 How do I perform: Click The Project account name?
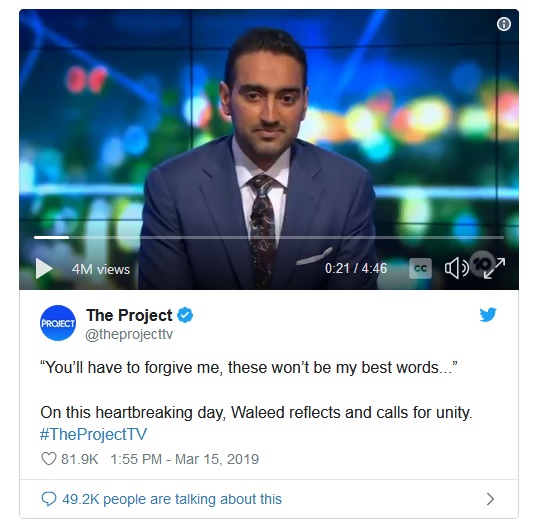129,315
